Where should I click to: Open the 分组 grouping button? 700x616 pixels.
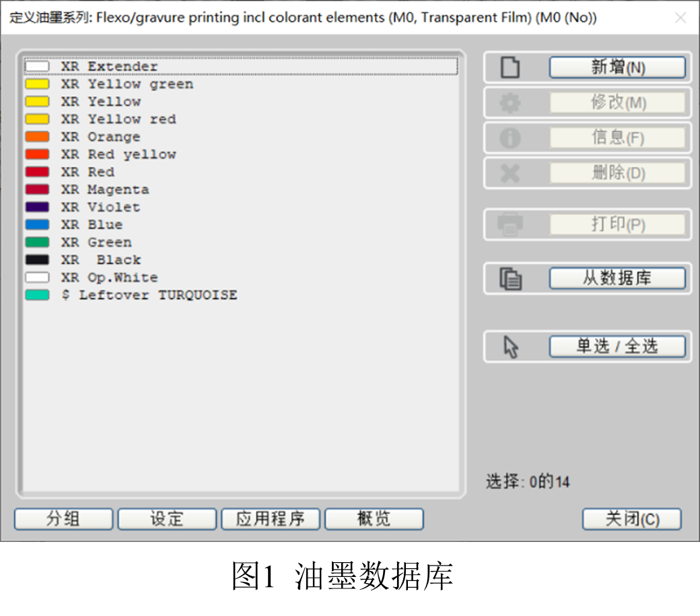63,519
